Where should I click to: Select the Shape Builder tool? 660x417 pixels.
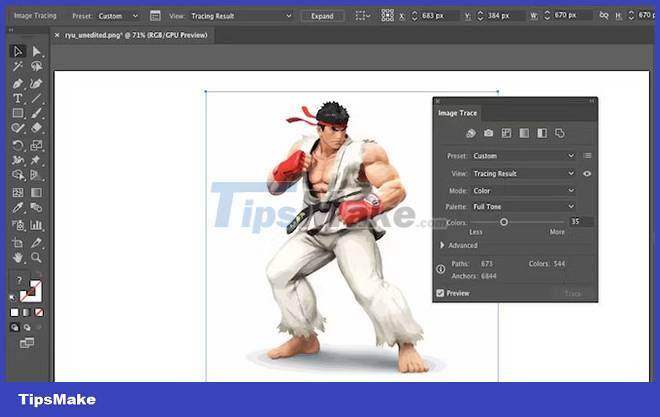click(x=18, y=175)
